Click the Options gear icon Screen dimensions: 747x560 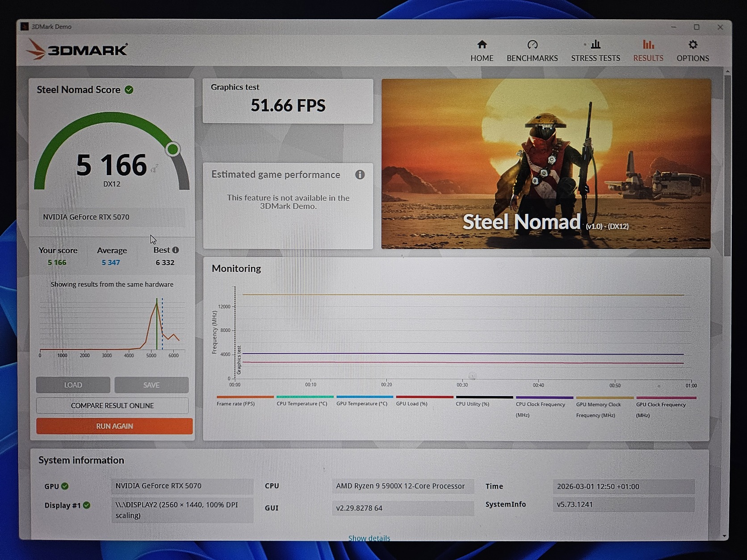pyautogui.click(x=692, y=44)
